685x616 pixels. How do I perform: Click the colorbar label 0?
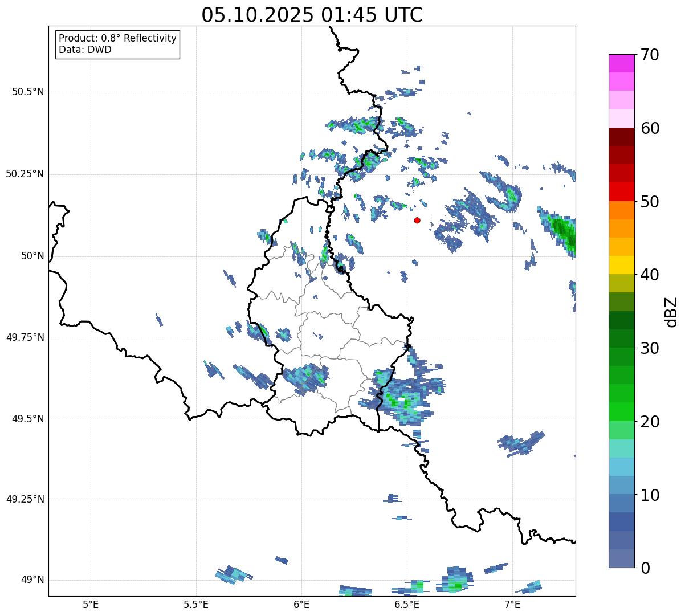click(646, 568)
